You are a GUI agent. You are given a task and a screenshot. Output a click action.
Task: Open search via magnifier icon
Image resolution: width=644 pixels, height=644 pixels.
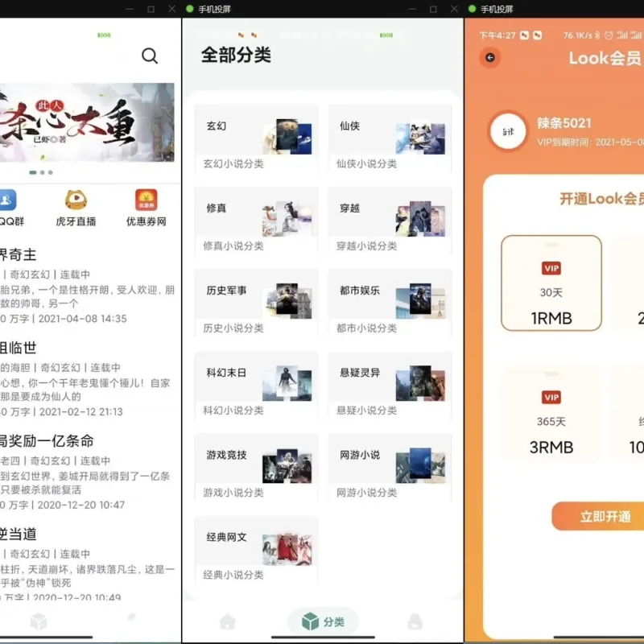tap(150, 56)
